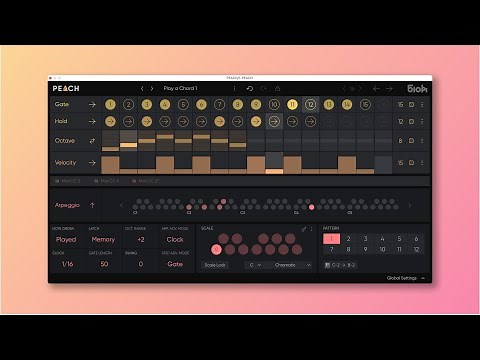Go to the previous preset arrow

click(x=142, y=89)
